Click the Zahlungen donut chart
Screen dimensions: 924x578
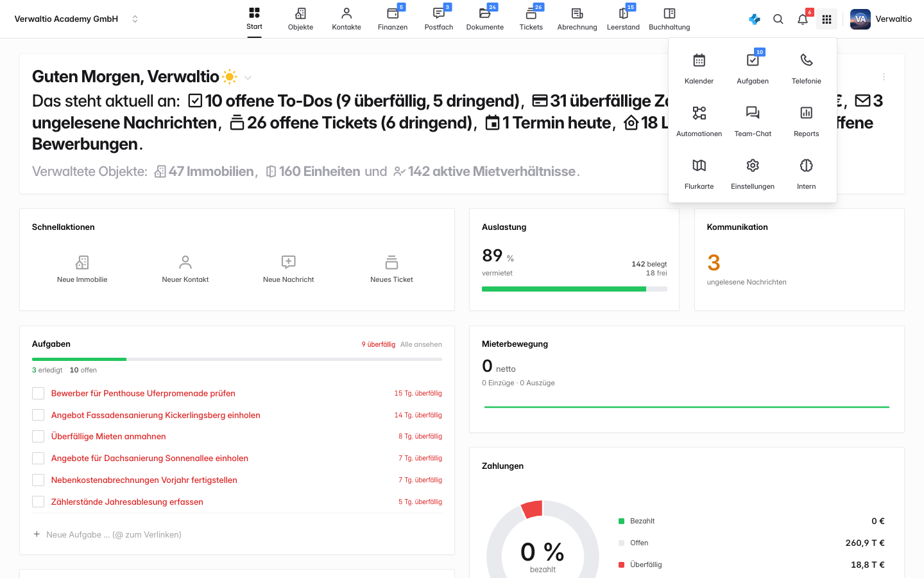[543, 539]
